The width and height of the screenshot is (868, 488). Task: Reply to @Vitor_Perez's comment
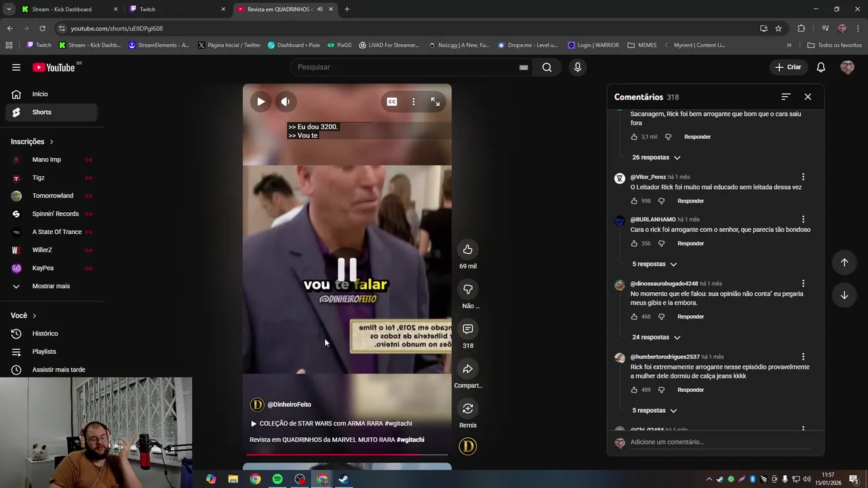coord(690,201)
